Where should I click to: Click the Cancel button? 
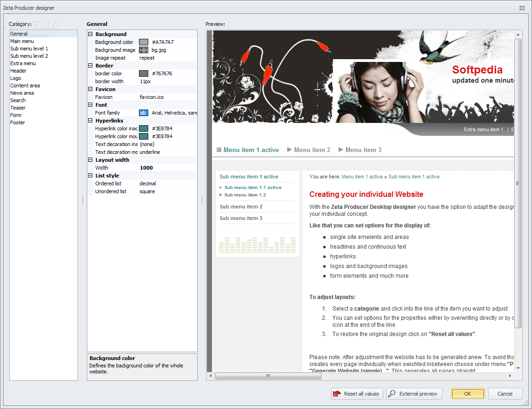505,394
